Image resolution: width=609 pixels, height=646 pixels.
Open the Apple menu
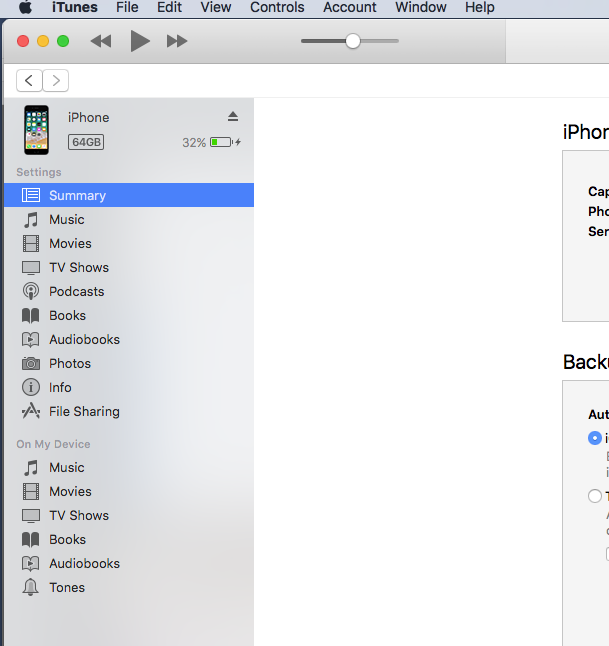pyautogui.click(x=26, y=7)
